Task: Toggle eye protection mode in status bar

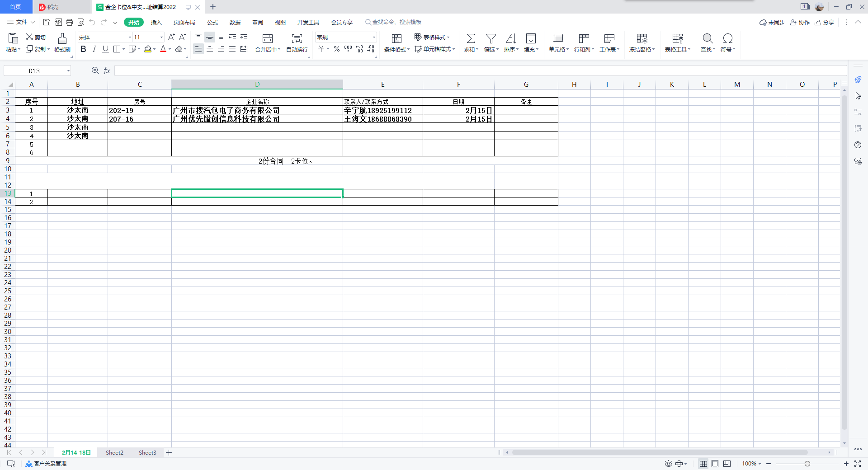Action: point(668,464)
